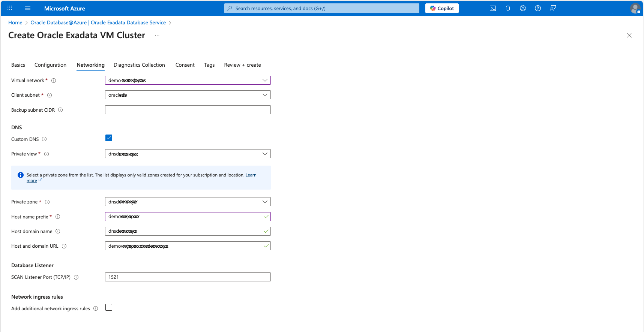The image size is (644, 332).
Task: Switch to the Configuration tab
Action: (x=50, y=65)
